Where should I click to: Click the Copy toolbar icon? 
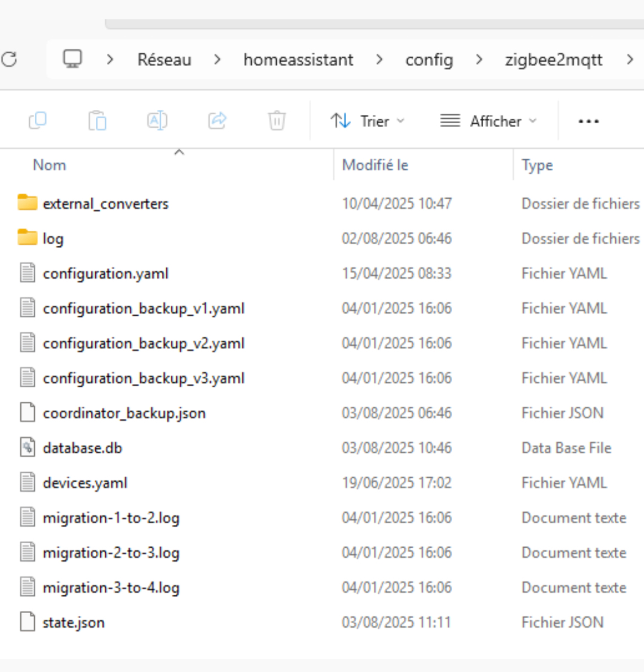[37, 121]
